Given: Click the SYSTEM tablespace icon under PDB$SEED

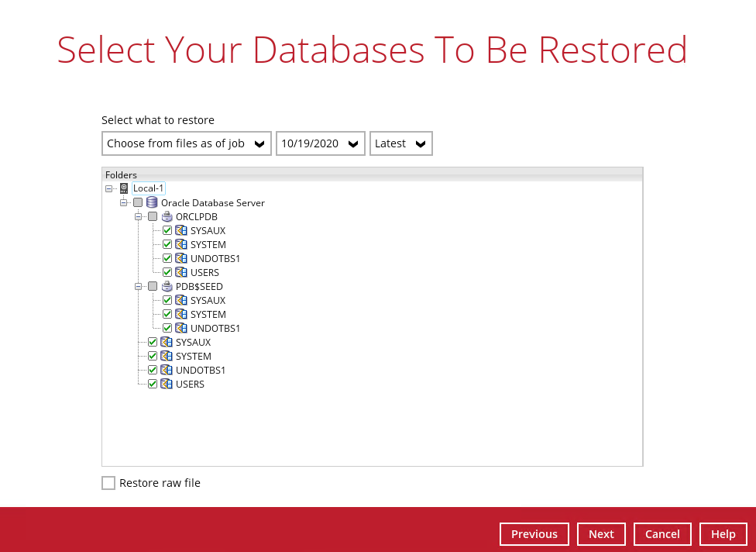Looking at the screenshot, I should [181, 314].
